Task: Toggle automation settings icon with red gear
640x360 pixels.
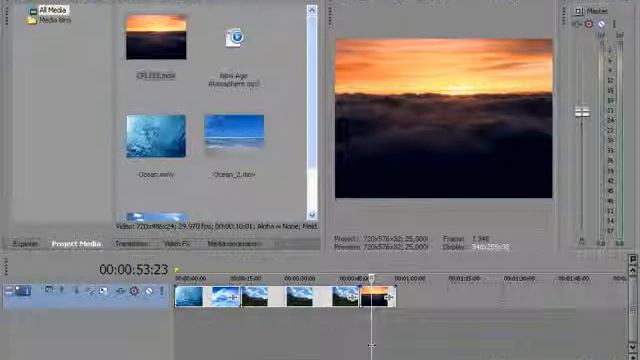Action: [134, 291]
